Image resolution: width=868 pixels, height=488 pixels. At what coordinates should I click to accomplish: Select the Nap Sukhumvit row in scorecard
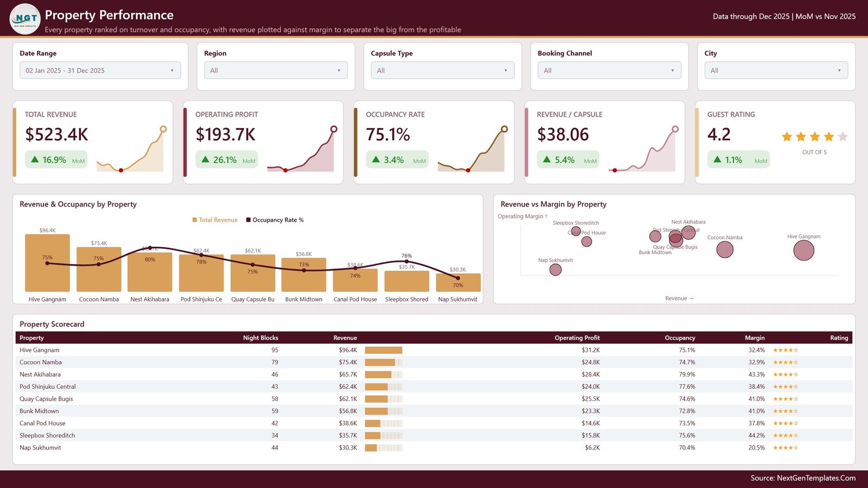[x=434, y=448]
